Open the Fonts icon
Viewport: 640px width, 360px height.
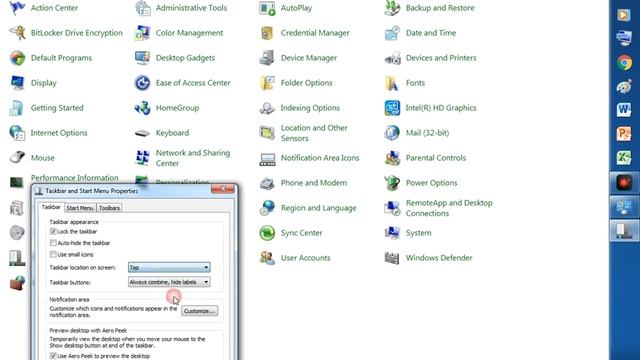(392, 83)
